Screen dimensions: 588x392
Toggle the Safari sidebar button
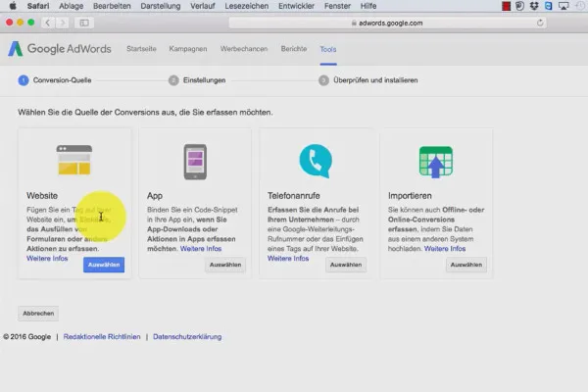pos(84,23)
